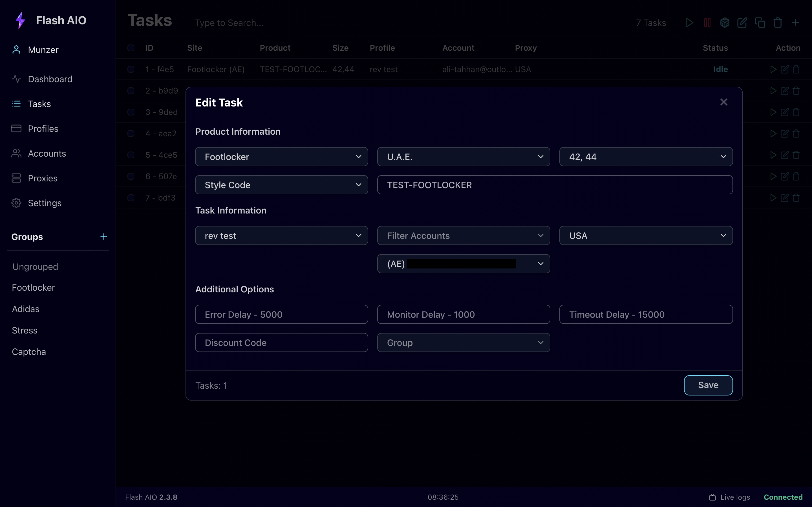
Task: Expand the Footlocker site dropdown
Action: (x=281, y=157)
